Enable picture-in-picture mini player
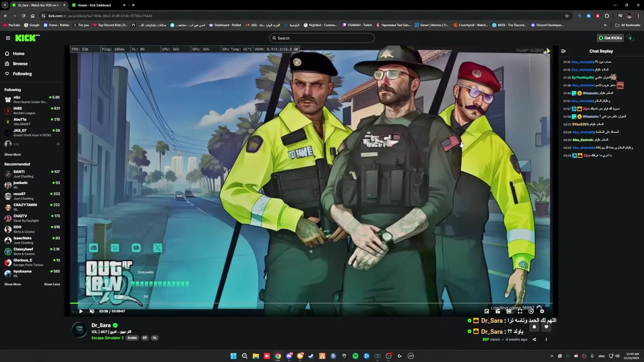Viewport: 644px width, 362px height. [487, 311]
